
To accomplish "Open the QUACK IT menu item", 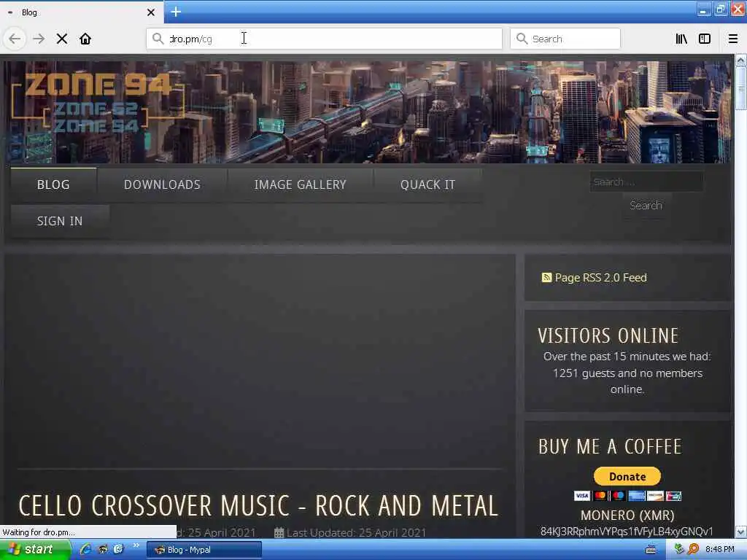I will pyautogui.click(x=427, y=184).
